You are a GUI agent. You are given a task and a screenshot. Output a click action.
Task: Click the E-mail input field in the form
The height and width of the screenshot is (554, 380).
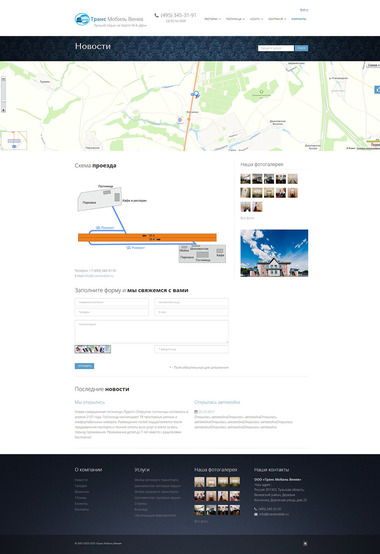pyautogui.click(x=191, y=312)
